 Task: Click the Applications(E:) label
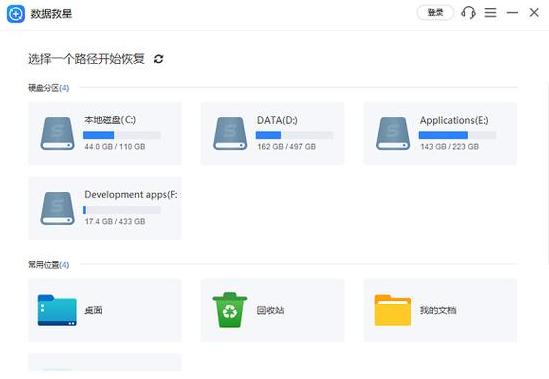coord(454,120)
